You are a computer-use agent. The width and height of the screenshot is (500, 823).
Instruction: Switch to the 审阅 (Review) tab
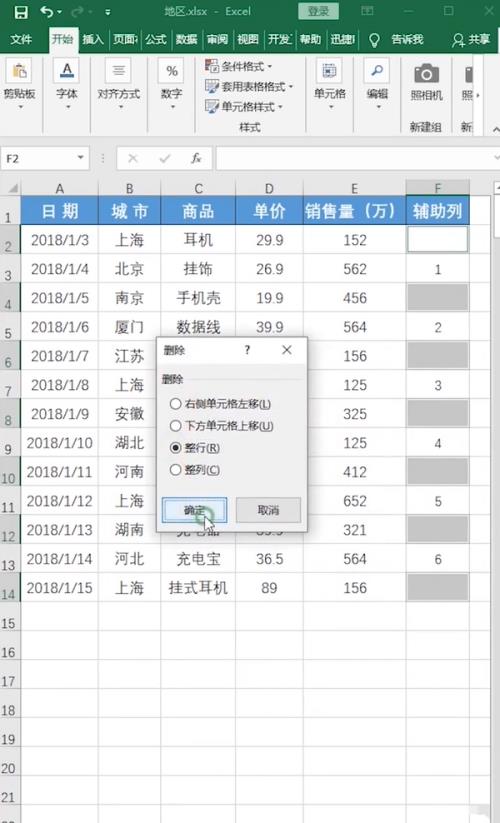[217, 39]
